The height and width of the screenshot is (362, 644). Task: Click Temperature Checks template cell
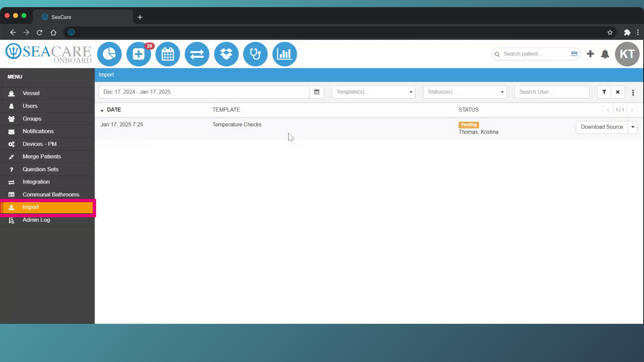click(237, 124)
